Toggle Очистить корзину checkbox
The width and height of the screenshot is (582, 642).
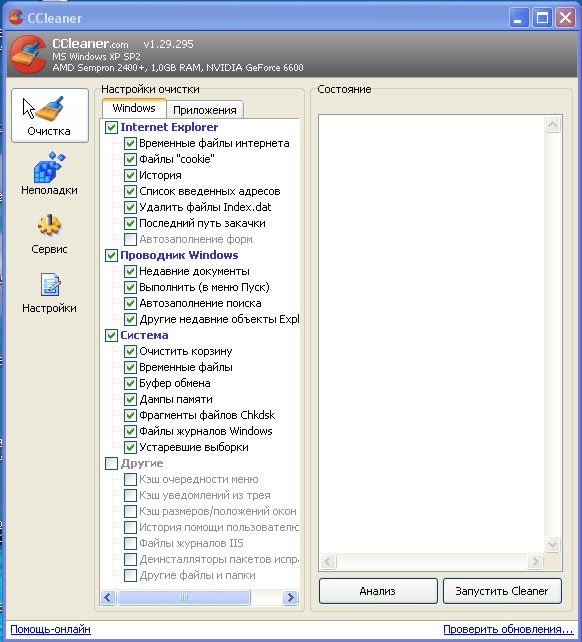(130, 351)
